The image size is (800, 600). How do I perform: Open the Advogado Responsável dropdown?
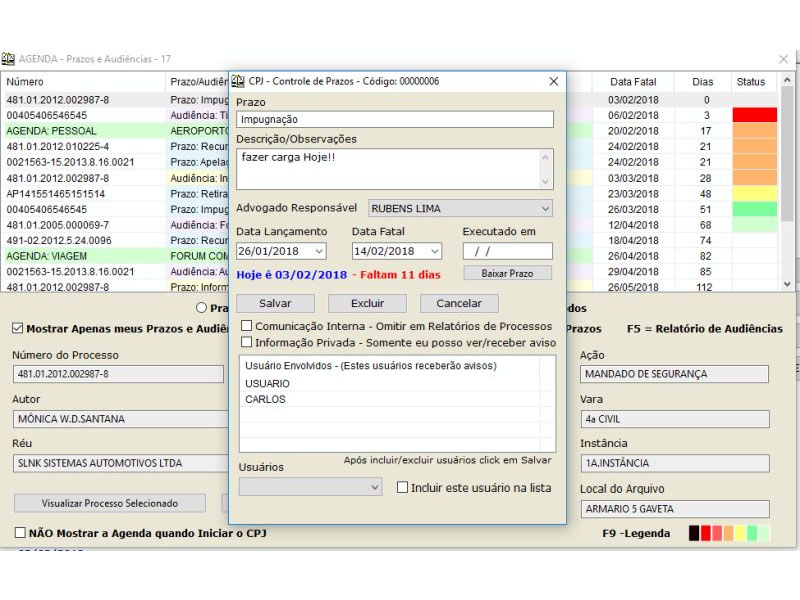coord(544,209)
